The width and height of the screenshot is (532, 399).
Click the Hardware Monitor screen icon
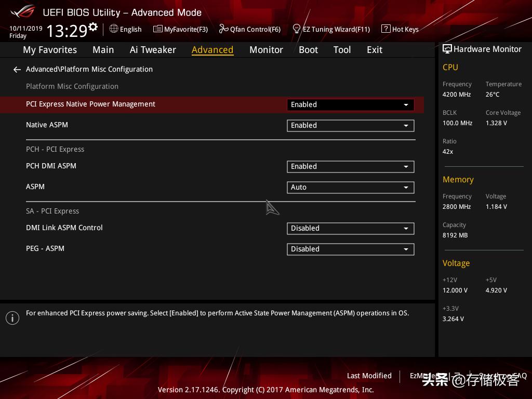(x=447, y=49)
